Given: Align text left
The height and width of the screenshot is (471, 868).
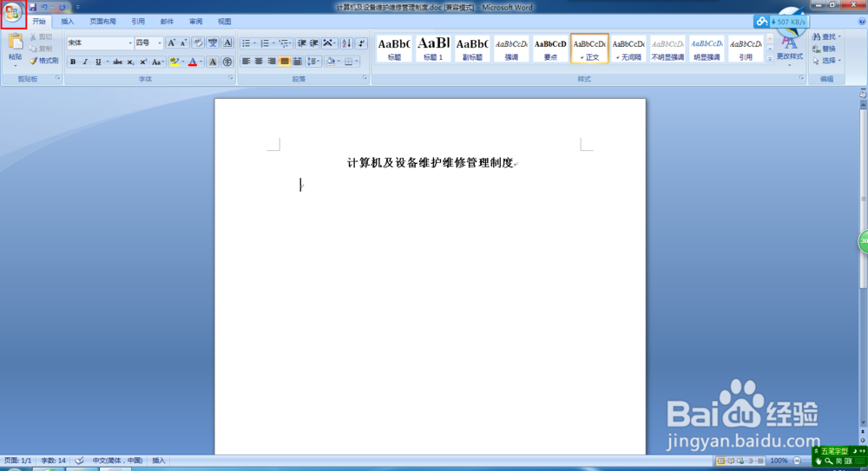Looking at the screenshot, I should tap(246, 62).
